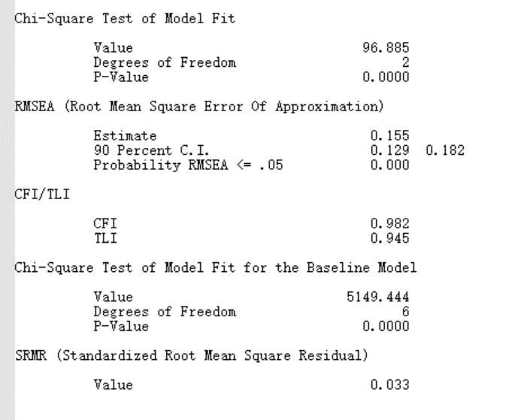The height and width of the screenshot is (420, 527).
Task: Click the Degrees of Freedom value 2
Action: click(x=406, y=62)
